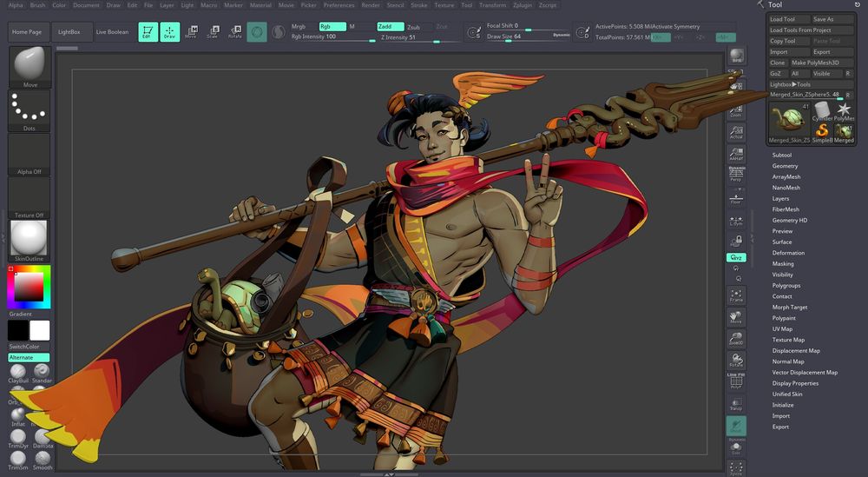
Task: Open the Zplugin menu
Action: click(522, 5)
